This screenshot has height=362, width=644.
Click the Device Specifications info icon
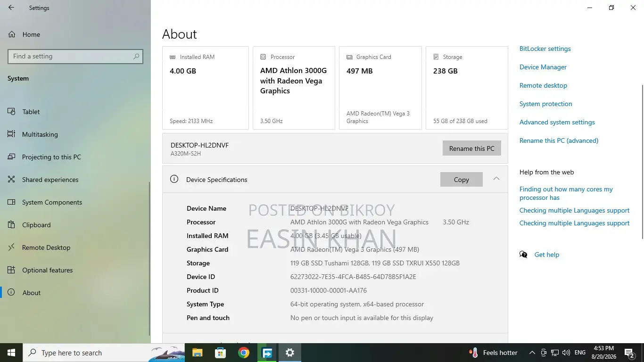pos(174,179)
